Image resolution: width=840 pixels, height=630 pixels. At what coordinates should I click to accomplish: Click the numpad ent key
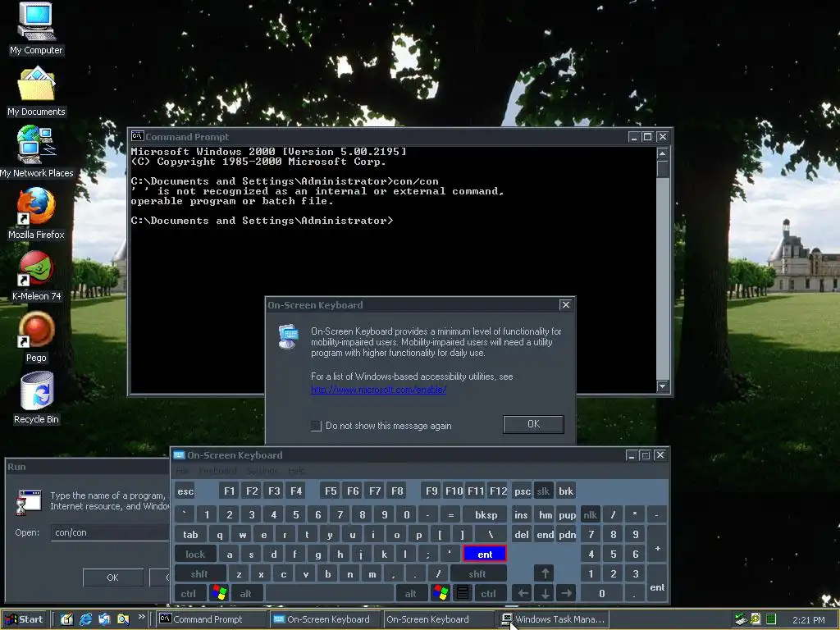pos(657,584)
